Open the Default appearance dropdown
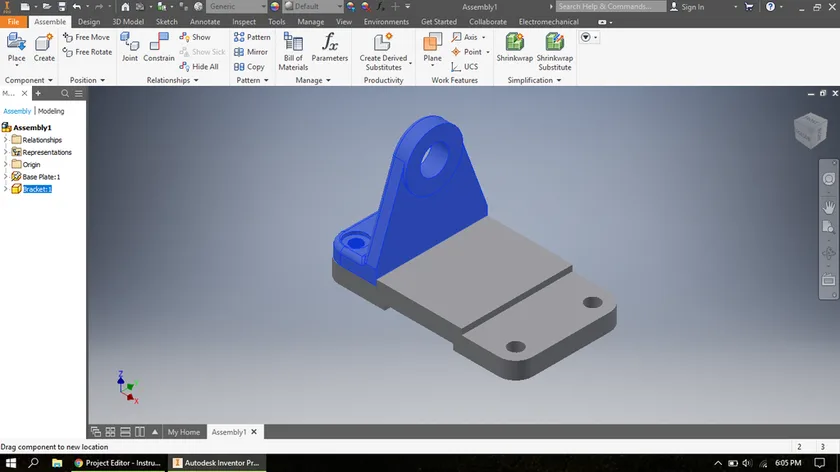 [313, 6]
